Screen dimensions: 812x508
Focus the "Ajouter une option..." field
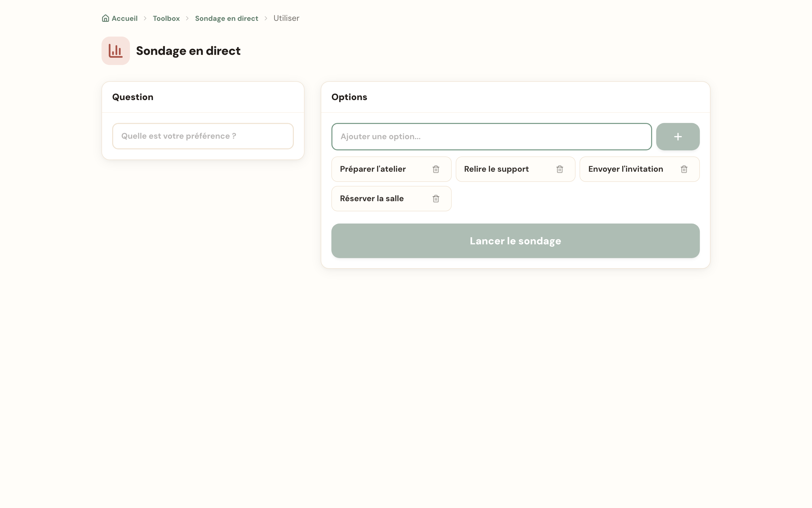point(492,136)
